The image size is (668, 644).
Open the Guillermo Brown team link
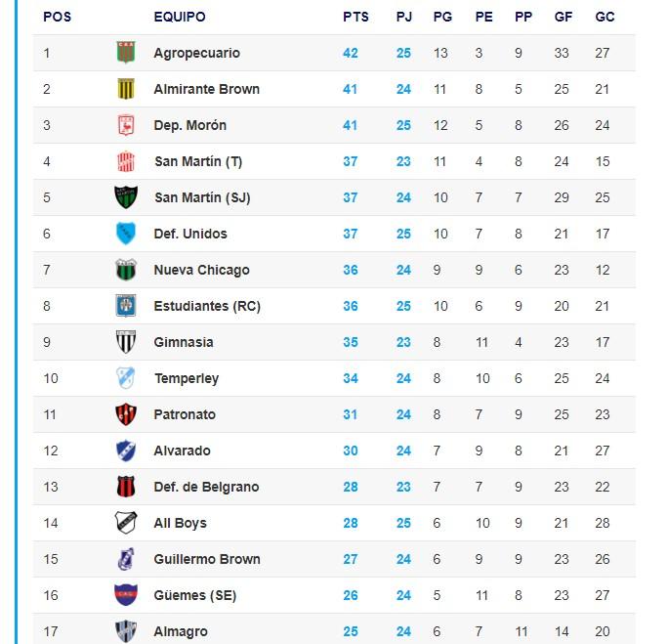[x=207, y=559]
